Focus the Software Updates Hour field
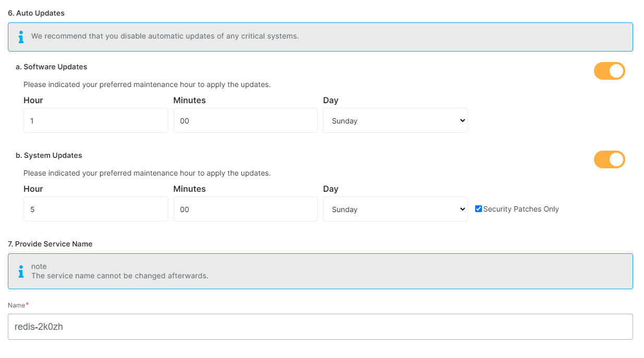 [x=96, y=120]
